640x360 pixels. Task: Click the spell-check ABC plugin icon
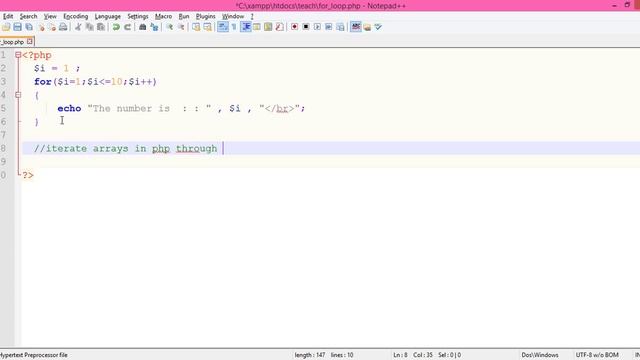pyautogui.click(x=356, y=27)
